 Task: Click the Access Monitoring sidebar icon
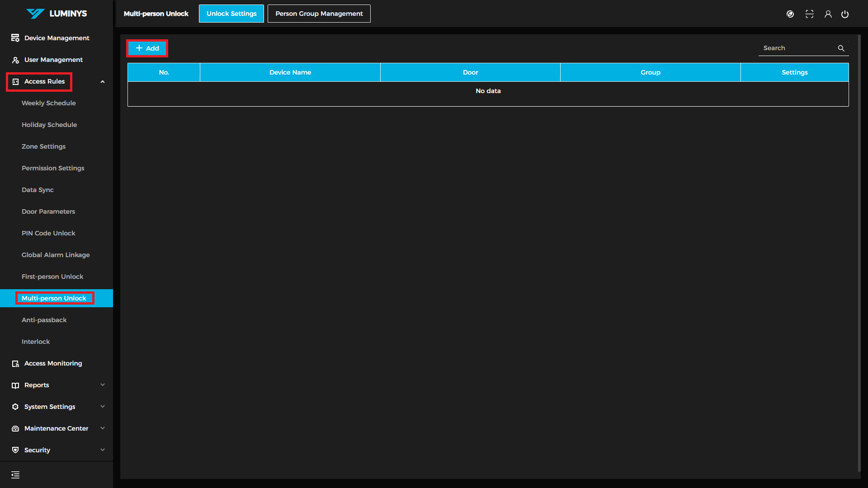(x=15, y=364)
